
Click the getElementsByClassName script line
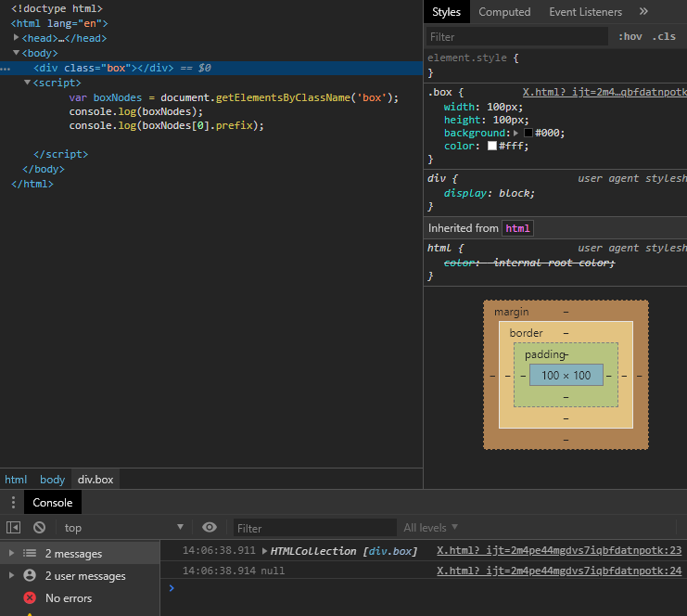click(x=234, y=97)
